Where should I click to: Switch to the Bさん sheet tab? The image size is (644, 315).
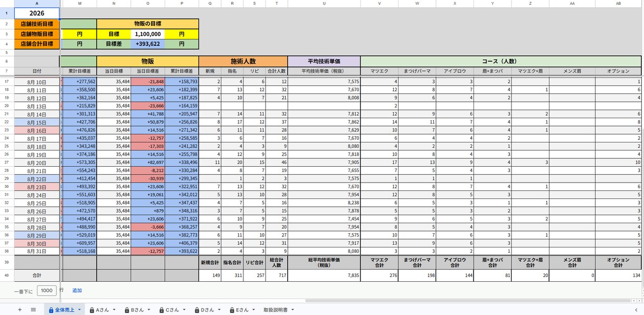138,310
